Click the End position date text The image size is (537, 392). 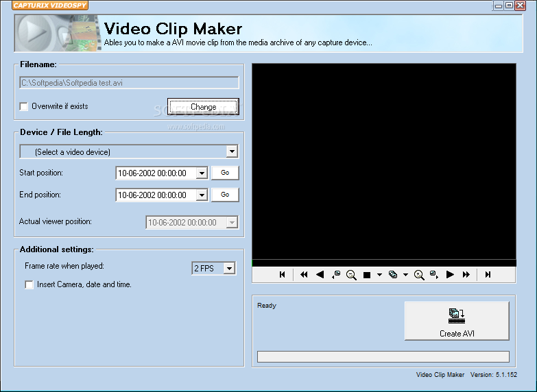click(152, 195)
